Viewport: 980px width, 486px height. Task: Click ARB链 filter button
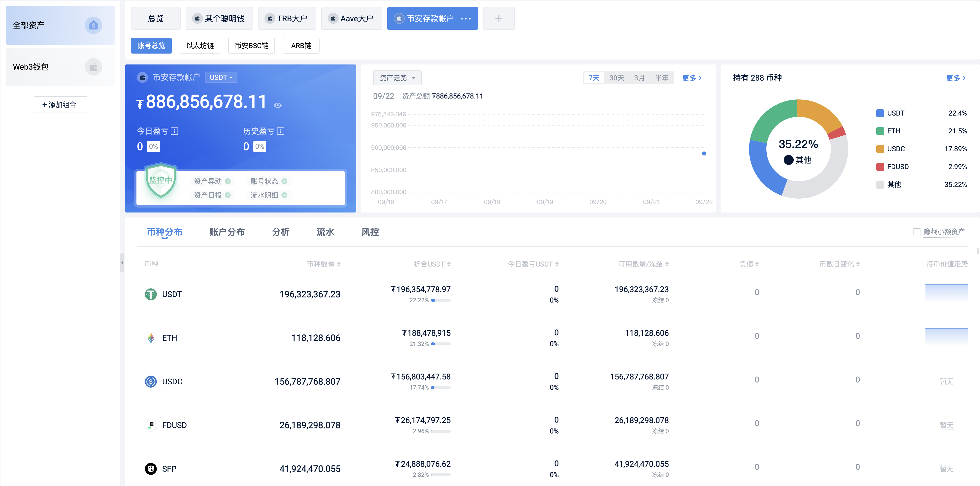click(301, 46)
